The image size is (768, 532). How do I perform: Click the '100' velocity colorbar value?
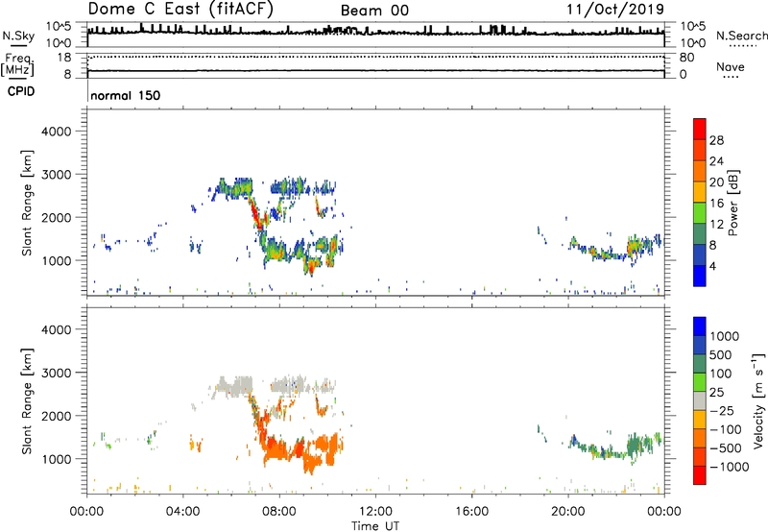point(720,374)
